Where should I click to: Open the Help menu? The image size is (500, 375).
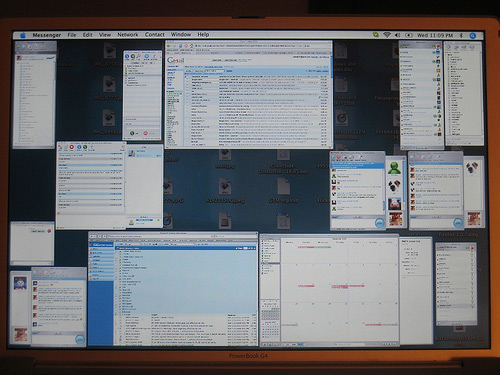(x=203, y=34)
